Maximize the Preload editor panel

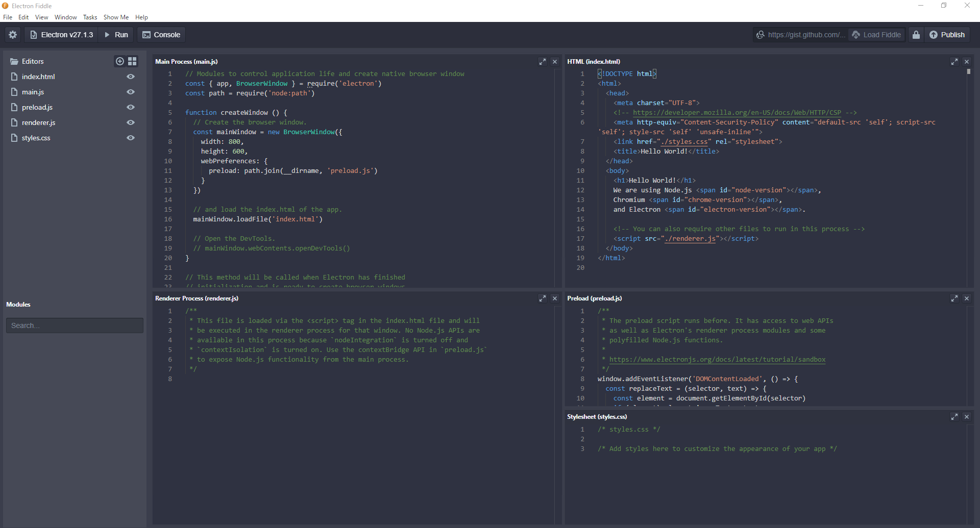click(954, 298)
